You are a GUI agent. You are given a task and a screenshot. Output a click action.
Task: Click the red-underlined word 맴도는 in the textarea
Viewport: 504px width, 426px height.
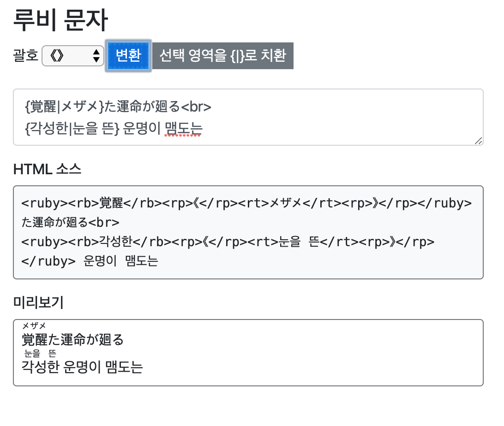click(183, 130)
